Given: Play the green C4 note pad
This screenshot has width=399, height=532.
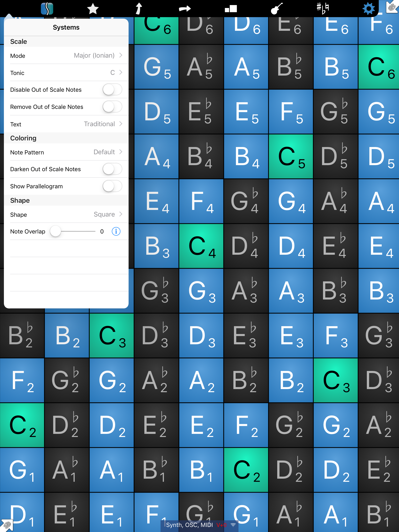Looking at the screenshot, I should tap(201, 246).
